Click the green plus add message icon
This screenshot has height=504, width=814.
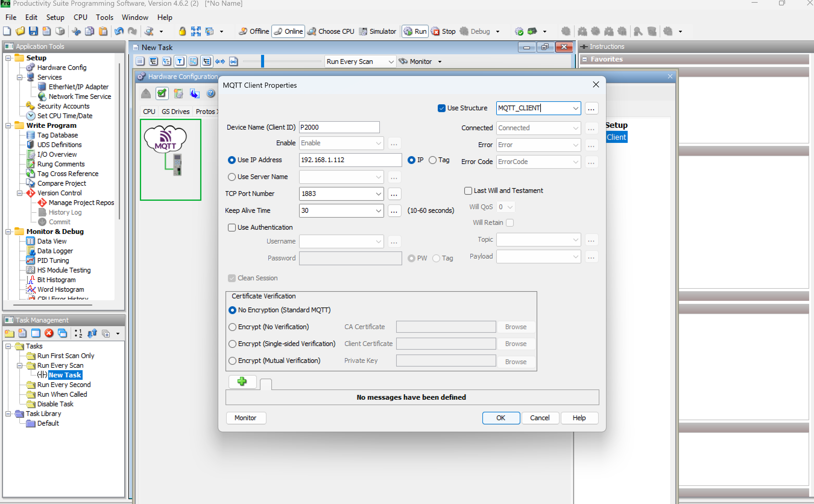[242, 381]
